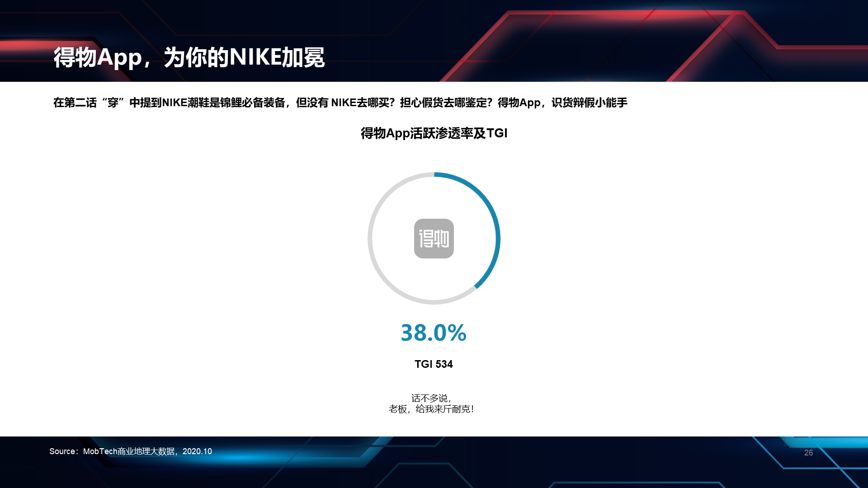Select the bottom tagline text area

pyautogui.click(x=434, y=404)
